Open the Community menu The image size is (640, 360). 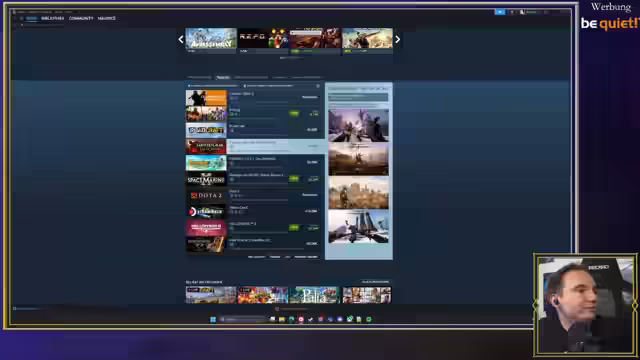coord(81,18)
